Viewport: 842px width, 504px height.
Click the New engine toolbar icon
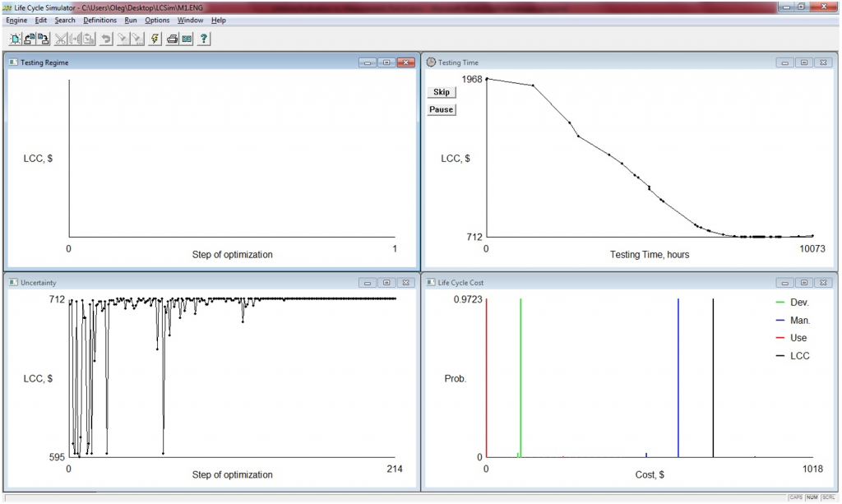(14, 39)
